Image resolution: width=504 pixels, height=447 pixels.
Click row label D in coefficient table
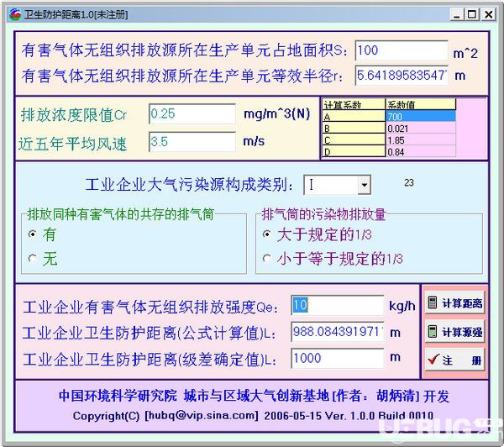pos(354,151)
